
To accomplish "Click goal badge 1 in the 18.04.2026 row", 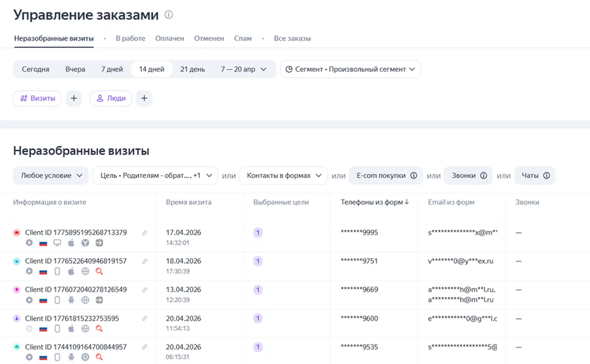I will [258, 261].
